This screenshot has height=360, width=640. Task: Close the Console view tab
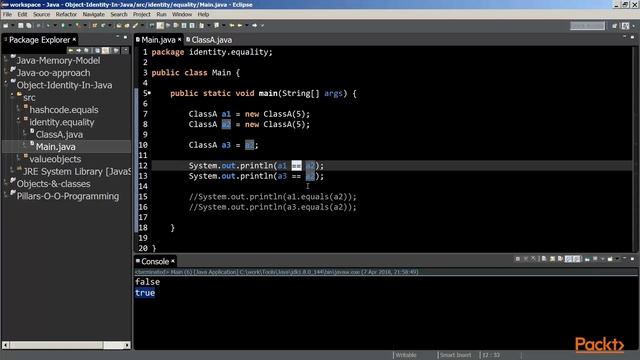tap(173, 261)
